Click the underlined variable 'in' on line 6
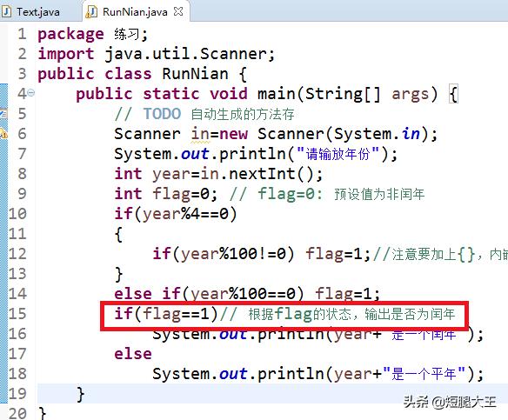Viewport: 508px width, 420px height. pyautogui.click(x=200, y=133)
